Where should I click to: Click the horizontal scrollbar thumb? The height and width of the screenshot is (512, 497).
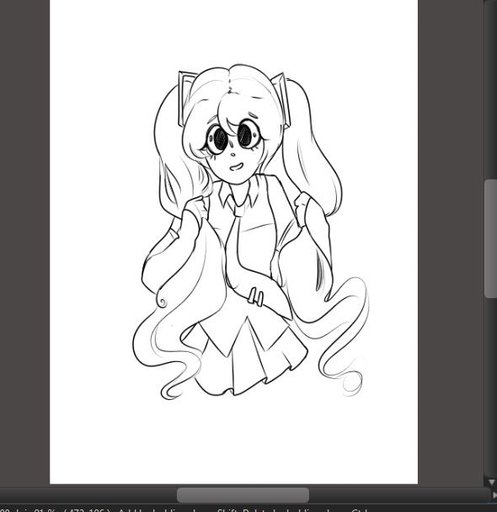coord(243,495)
